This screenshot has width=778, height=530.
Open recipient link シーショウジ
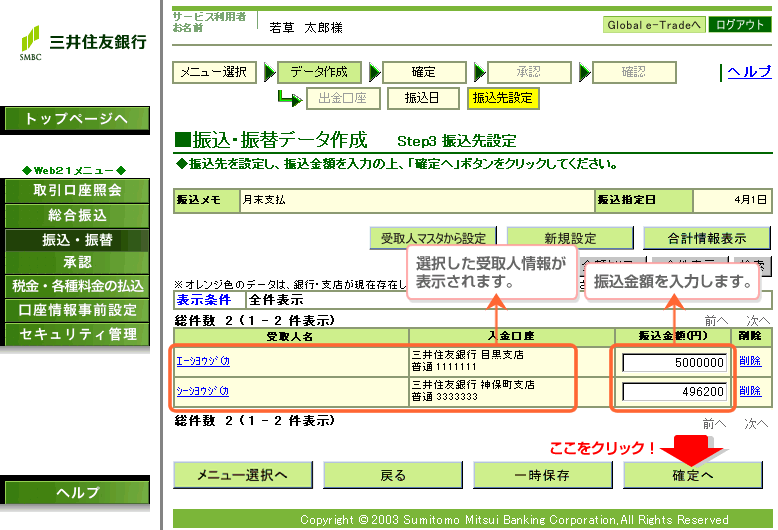(202, 391)
